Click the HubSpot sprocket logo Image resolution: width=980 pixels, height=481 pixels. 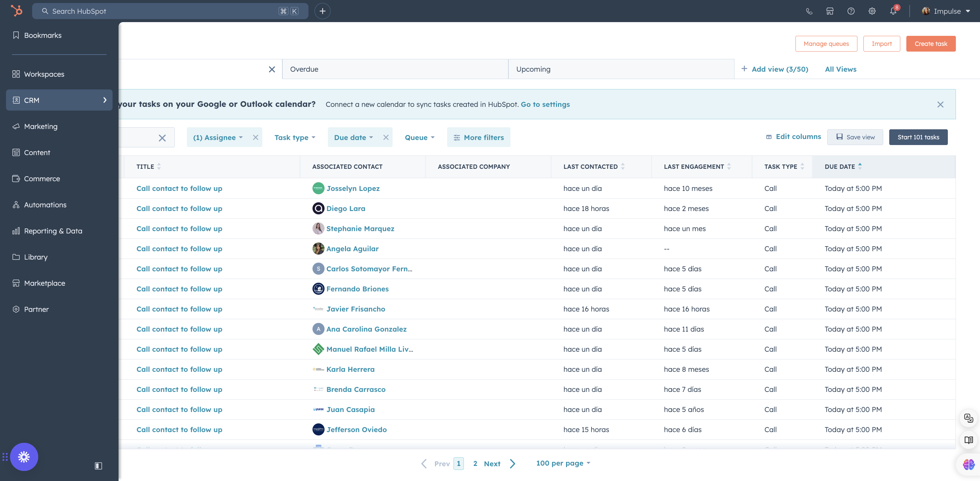coord(16,11)
